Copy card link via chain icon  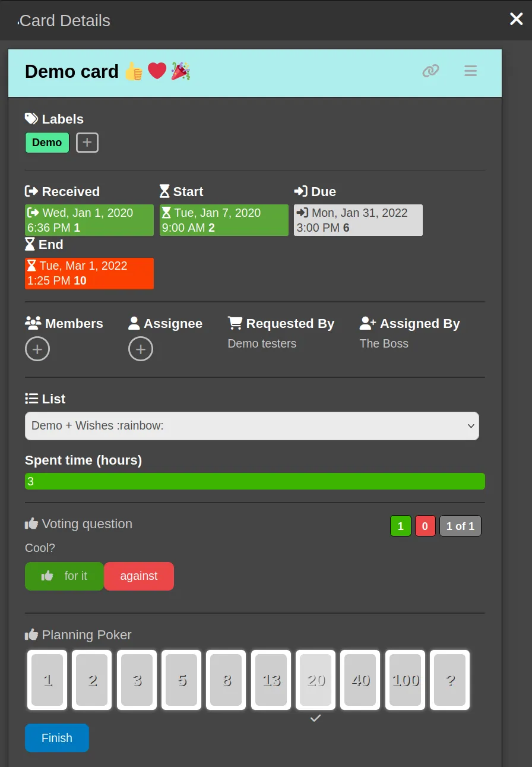coord(430,71)
